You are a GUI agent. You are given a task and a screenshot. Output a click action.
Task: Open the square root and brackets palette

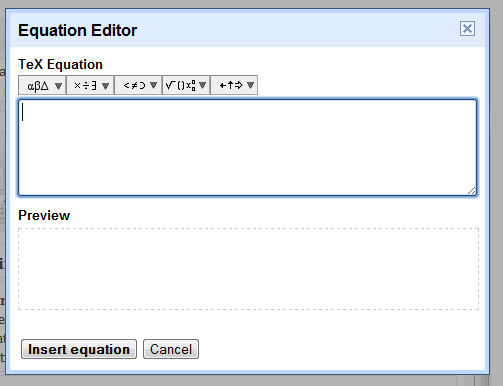[186, 85]
